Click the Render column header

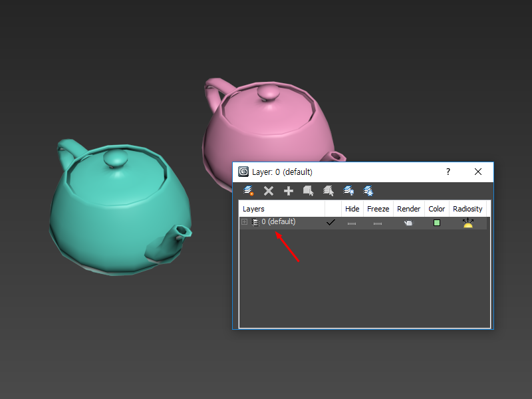pyautogui.click(x=408, y=209)
